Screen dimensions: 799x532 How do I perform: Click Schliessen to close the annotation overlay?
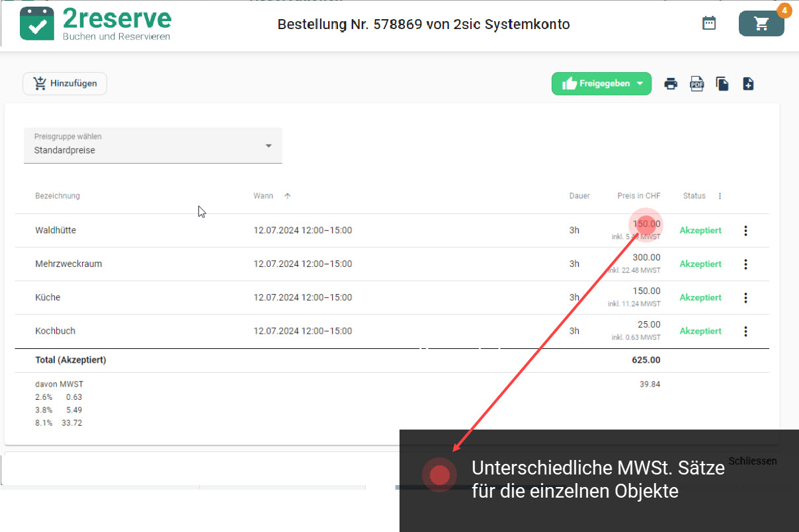pyautogui.click(x=752, y=461)
